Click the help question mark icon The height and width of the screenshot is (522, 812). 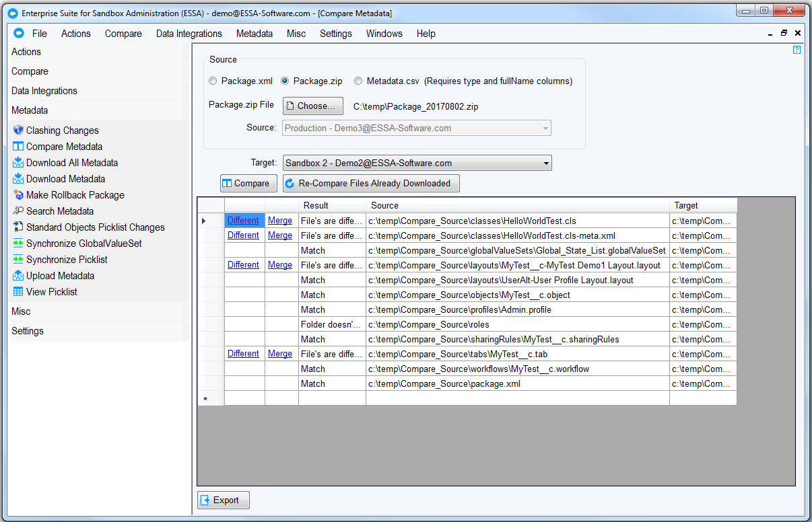click(797, 50)
